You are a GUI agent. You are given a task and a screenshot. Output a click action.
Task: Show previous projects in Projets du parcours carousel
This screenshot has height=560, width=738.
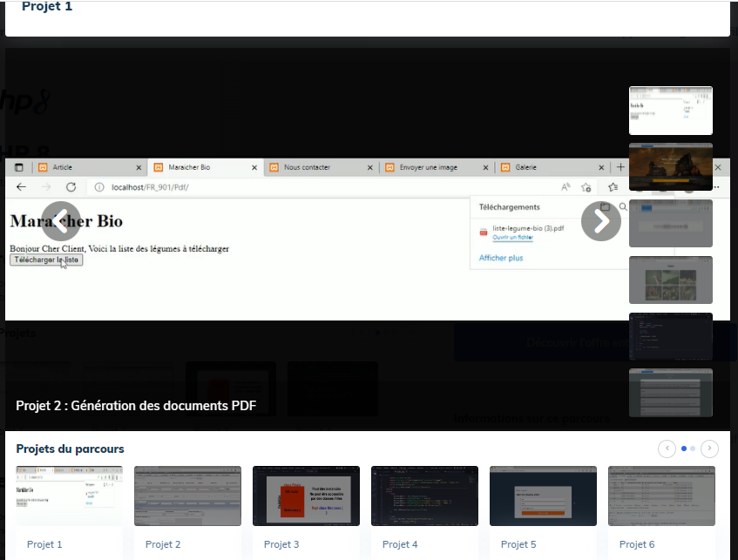click(667, 449)
